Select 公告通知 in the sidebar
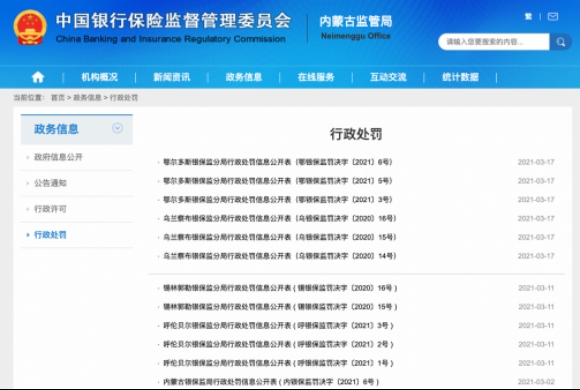This screenshot has height=390, width=580. (x=50, y=183)
